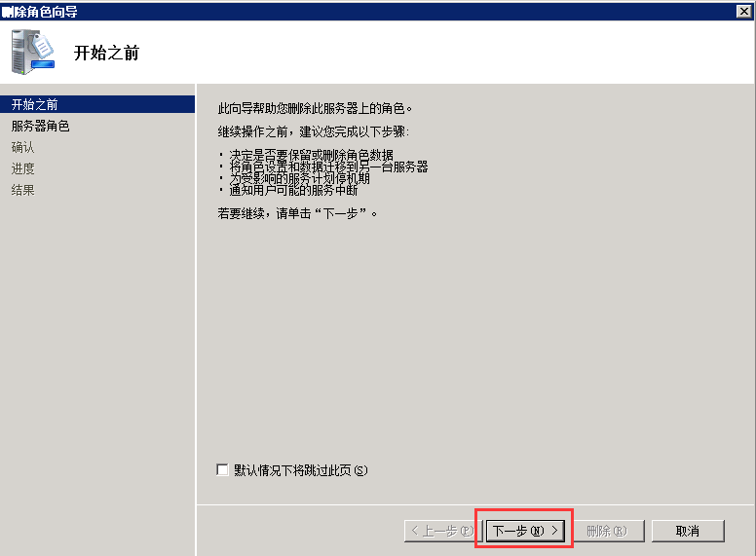The width and height of the screenshot is (756, 556).
Task: Enable the 默认情况下将跳过此页 checkbox
Action: pyautogui.click(x=222, y=469)
